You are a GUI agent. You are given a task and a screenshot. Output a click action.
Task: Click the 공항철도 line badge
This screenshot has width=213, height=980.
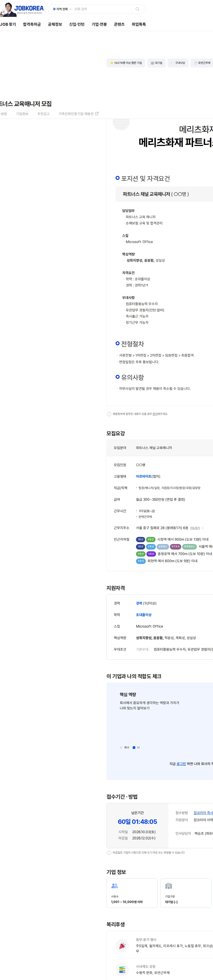(x=163, y=547)
